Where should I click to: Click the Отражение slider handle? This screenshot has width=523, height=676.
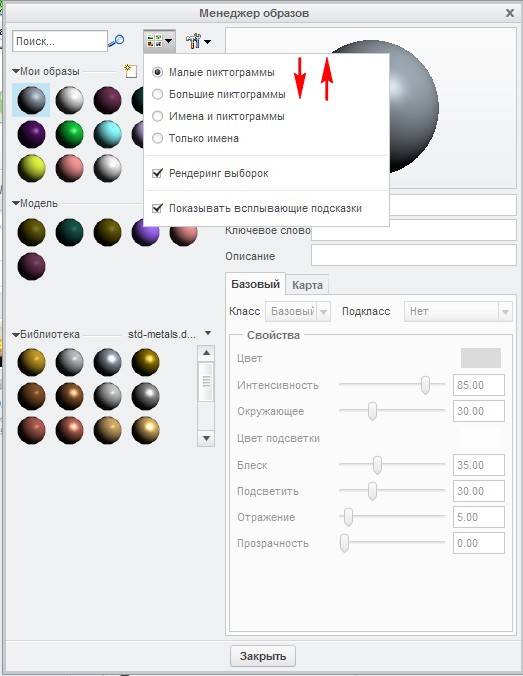pos(348,517)
